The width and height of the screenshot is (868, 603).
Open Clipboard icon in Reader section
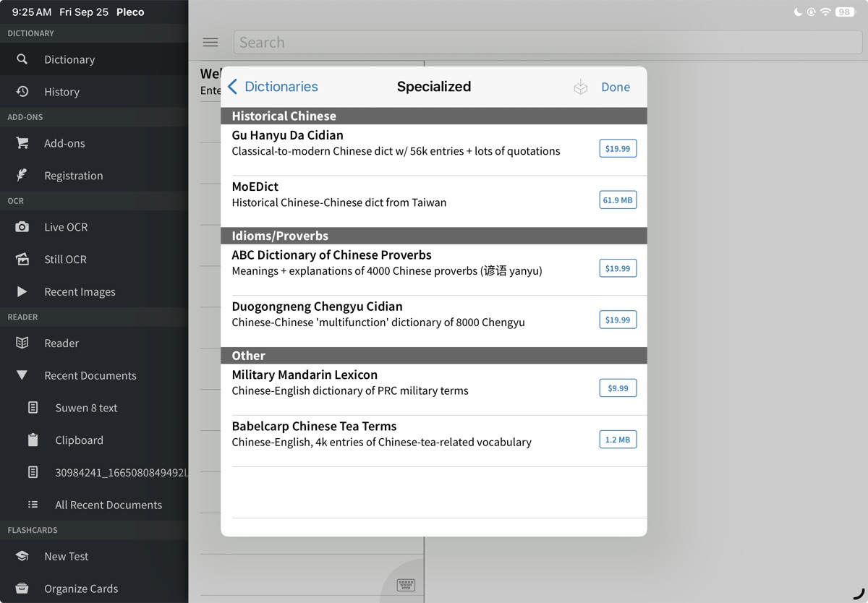[x=33, y=440]
